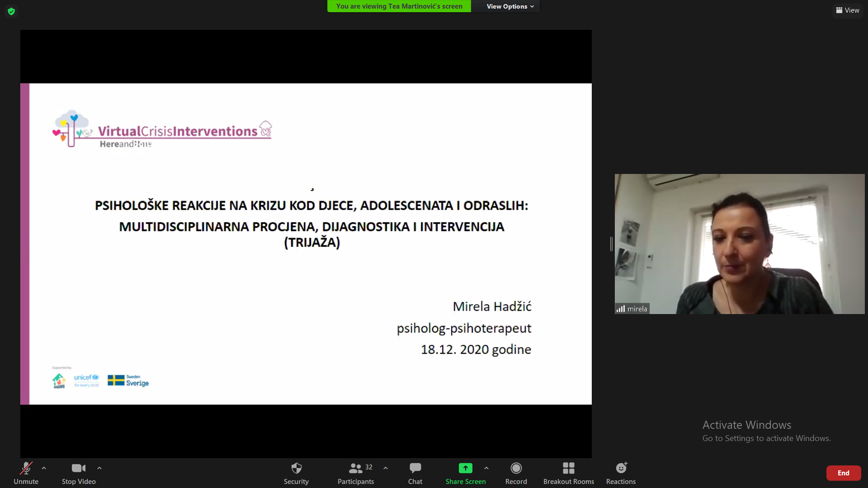Click the 'You are viewing' screen share banner

399,6
